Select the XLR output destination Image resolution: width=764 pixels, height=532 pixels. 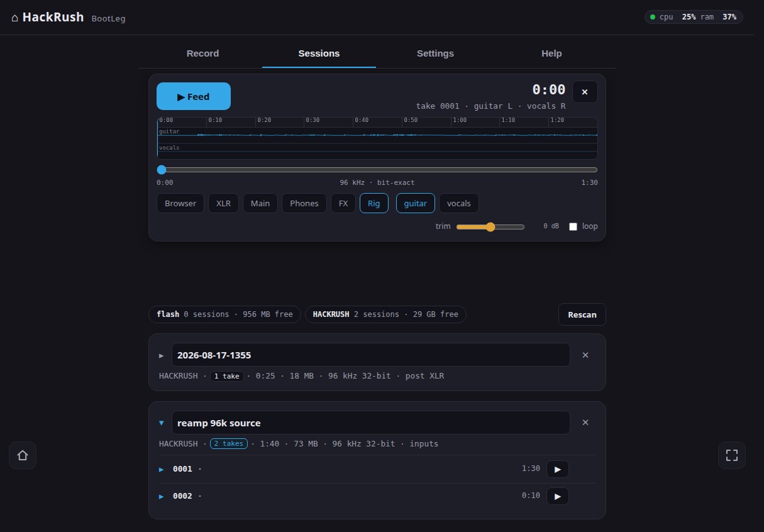click(x=223, y=203)
